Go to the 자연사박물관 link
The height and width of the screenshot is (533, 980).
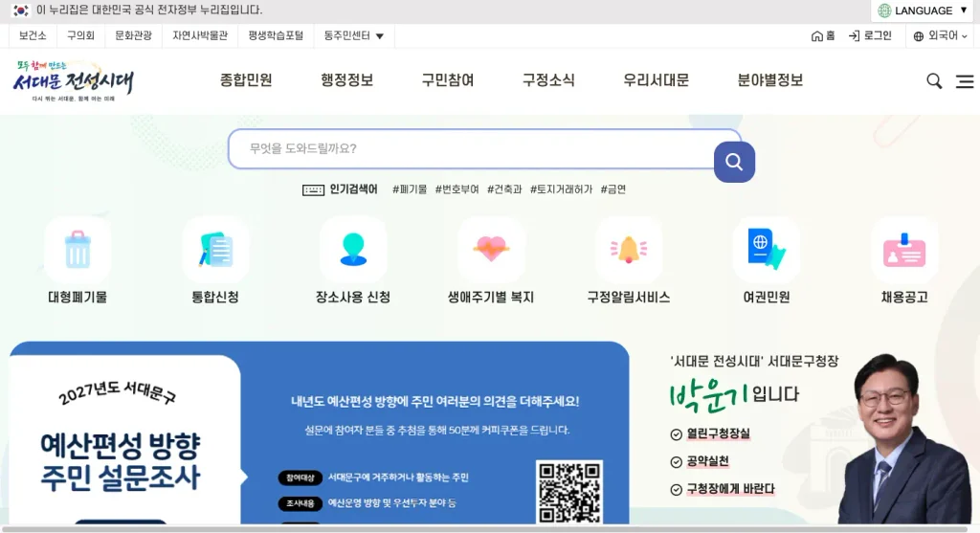tap(200, 35)
